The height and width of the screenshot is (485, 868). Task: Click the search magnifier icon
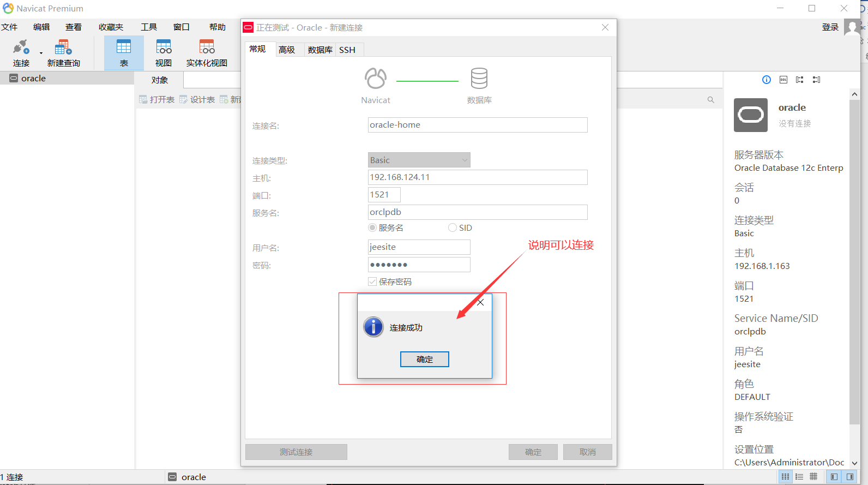[710, 100]
